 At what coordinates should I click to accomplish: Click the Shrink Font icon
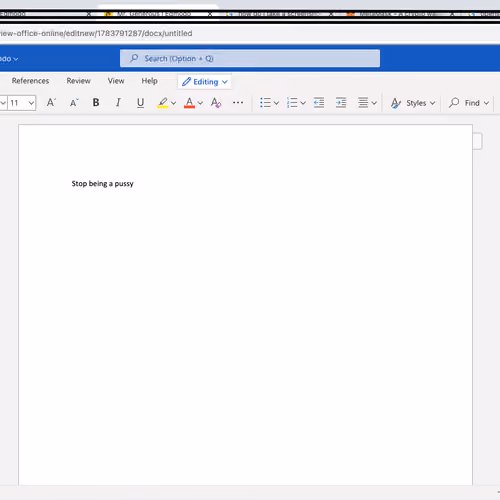coord(74,102)
